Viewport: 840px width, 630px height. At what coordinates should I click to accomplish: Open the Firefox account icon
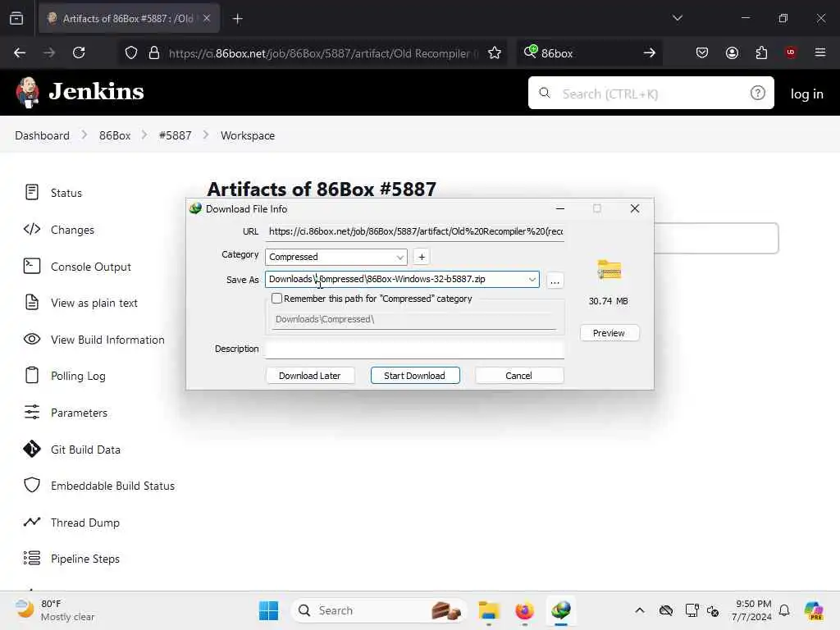[x=732, y=52]
